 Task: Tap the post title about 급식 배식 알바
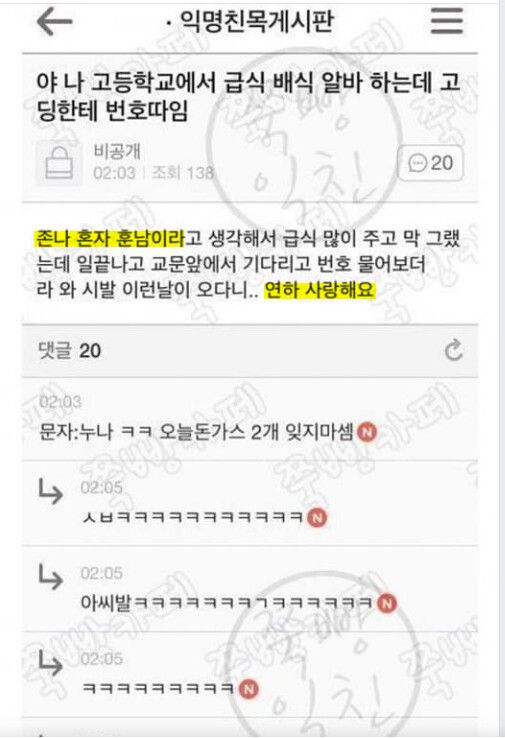pos(248,96)
